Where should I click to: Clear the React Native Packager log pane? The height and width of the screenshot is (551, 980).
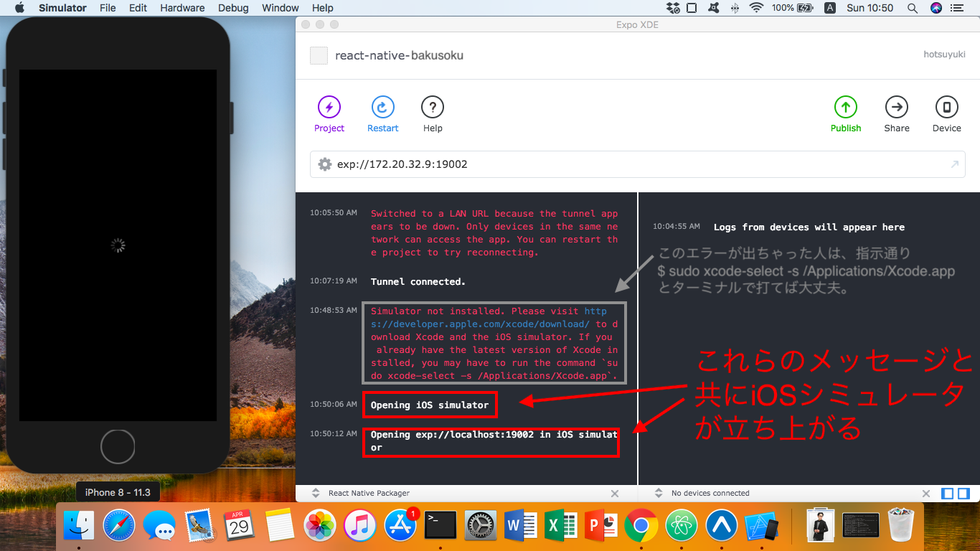[615, 494]
